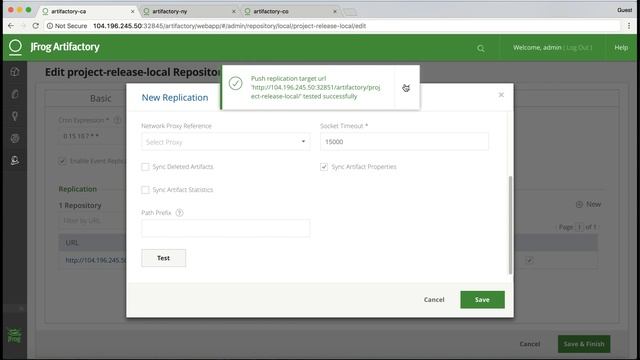Close the artifactory-ca tab
Viewport: 640px width, 360px height.
[x=133, y=11]
